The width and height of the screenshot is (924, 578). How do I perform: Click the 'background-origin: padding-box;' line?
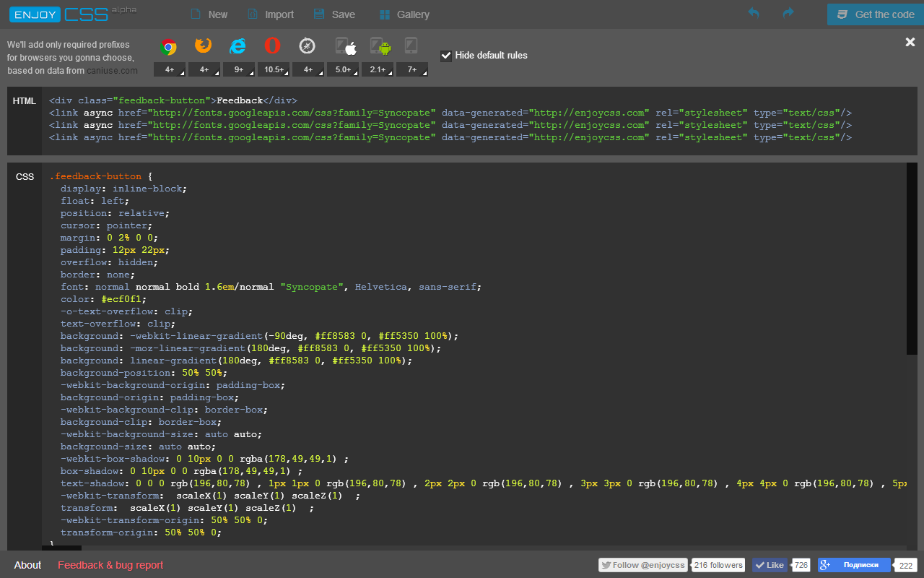click(x=150, y=397)
